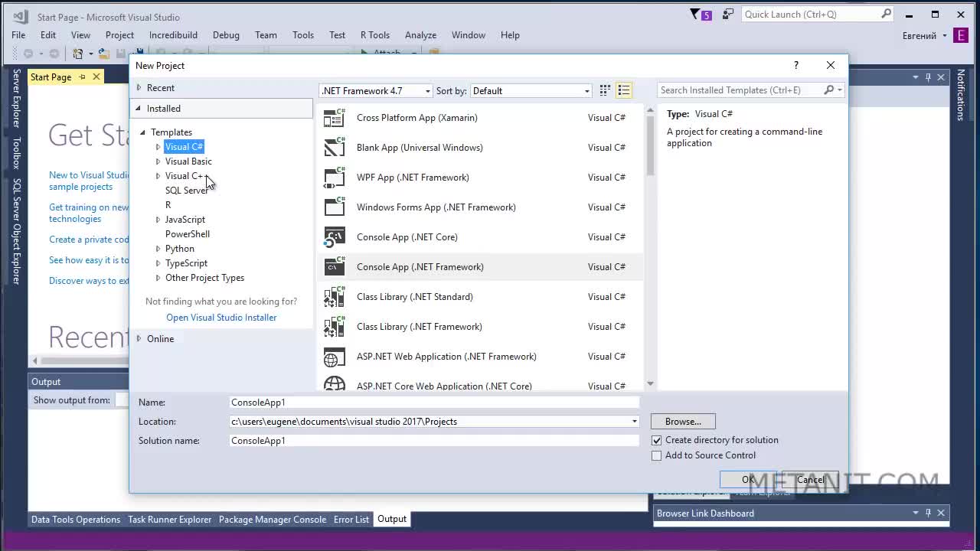
Task: Select the Visual C# tree item
Action: (184, 147)
